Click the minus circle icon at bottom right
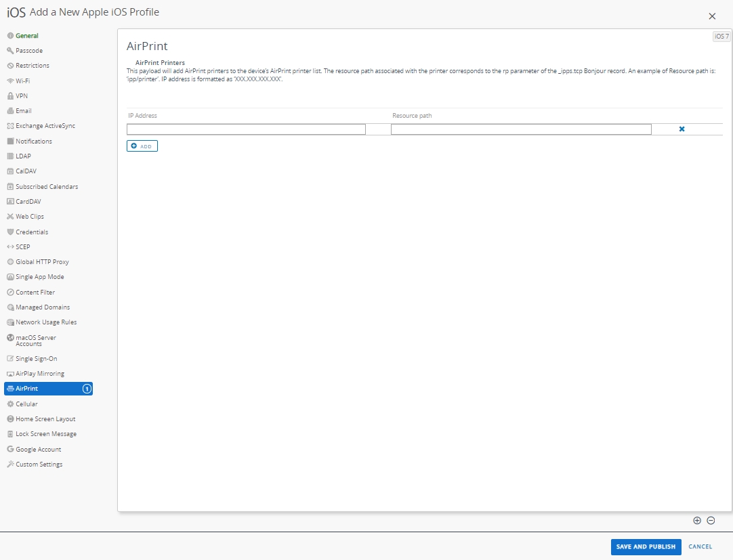This screenshot has height=560, width=733. (x=711, y=521)
